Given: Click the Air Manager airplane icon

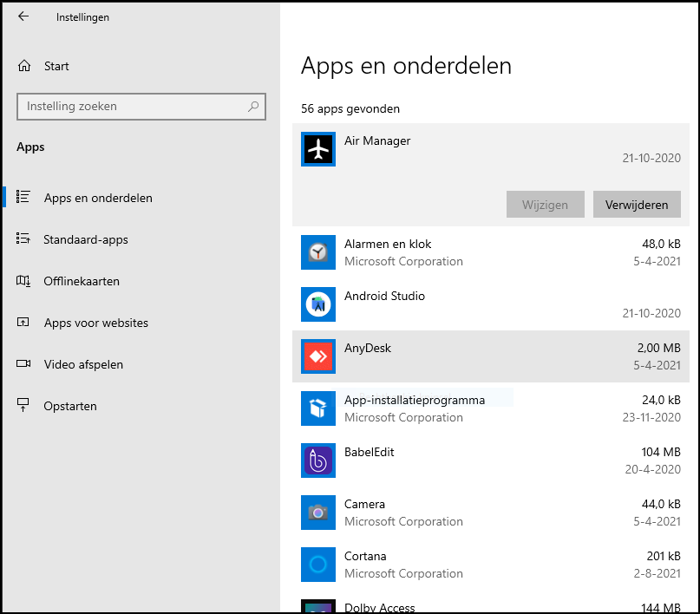Looking at the screenshot, I should [x=317, y=149].
